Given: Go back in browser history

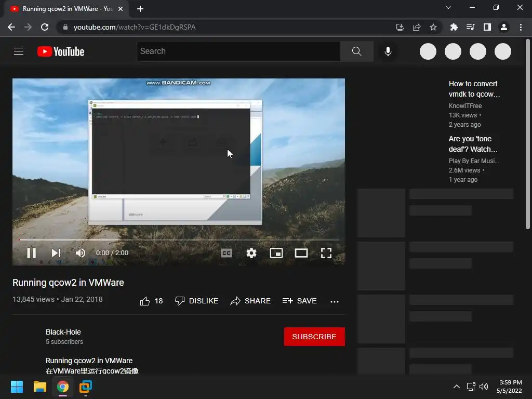Looking at the screenshot, I should [11, 27].
